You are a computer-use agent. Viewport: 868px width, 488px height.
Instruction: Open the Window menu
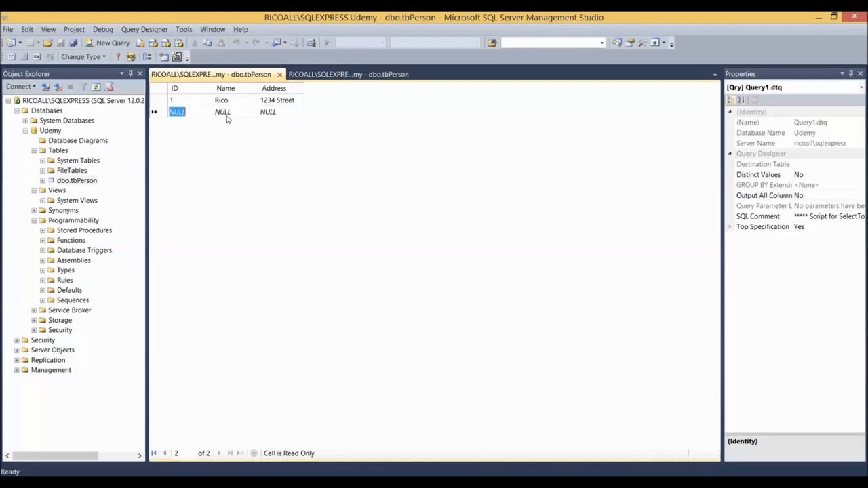(x=212, y=29)
